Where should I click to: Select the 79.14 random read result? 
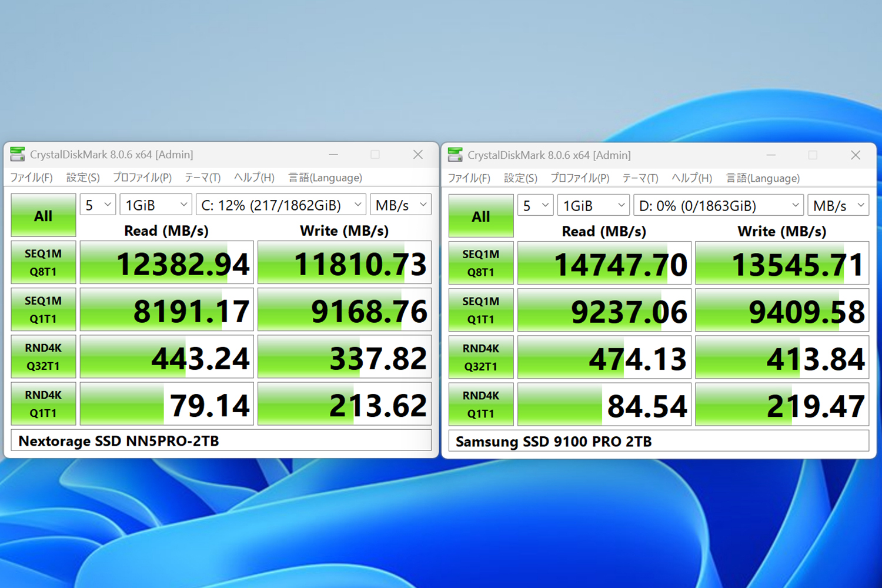pos(166,403)
